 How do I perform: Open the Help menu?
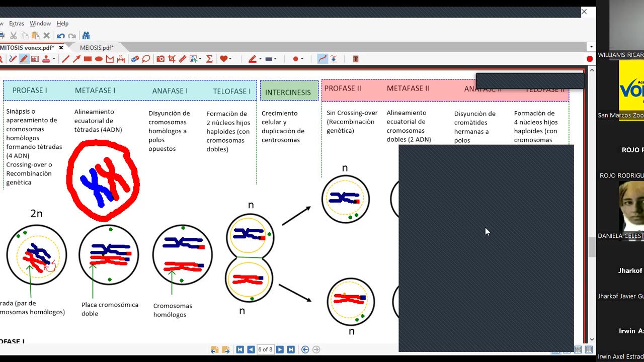(x=62, y=24)
